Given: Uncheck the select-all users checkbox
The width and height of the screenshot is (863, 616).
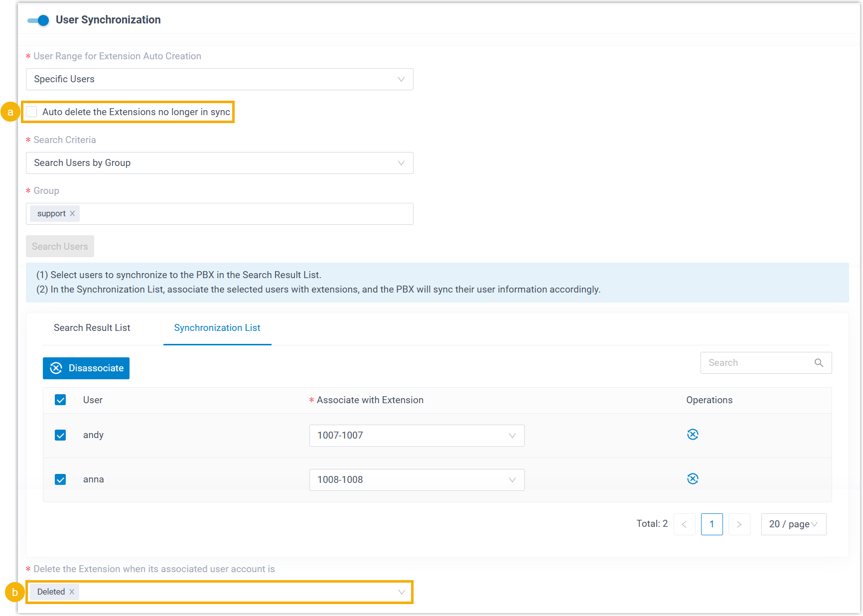Looking at the screenshot, I should coord(60,400).
